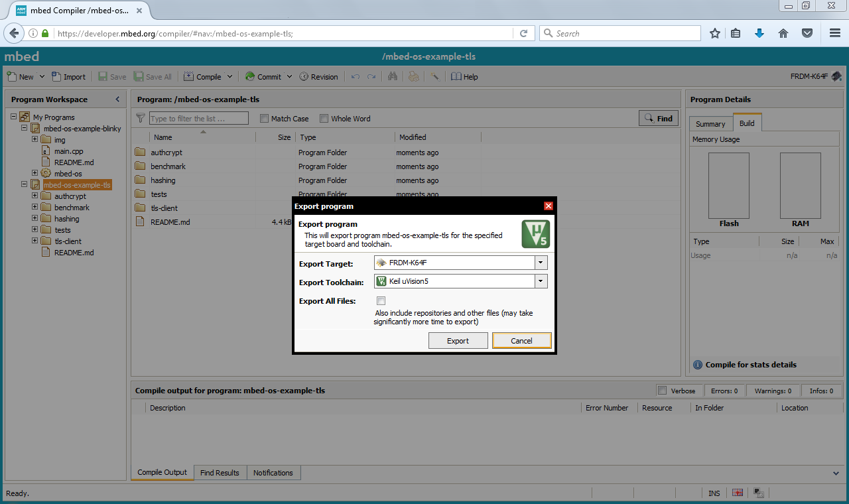The height and width of the screenshot is (504, 849).
Task: Select main.cpp in the workspace tree
Action: pos(68,151)
